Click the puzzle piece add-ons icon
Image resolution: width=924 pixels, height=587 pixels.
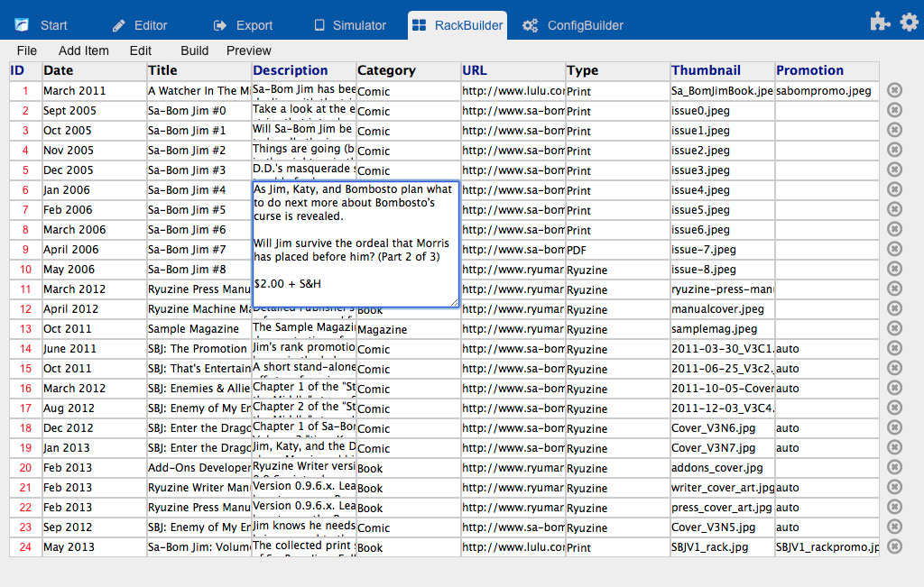point(880,23)
